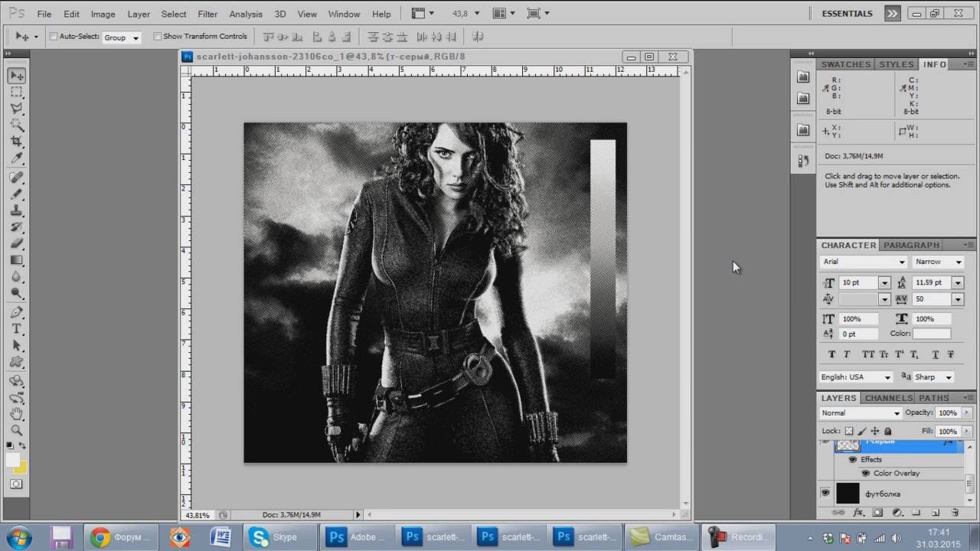Select the Custom Shape tool
Image resolution: width=980 pixels, height=551 pixels.
[17, 362]
